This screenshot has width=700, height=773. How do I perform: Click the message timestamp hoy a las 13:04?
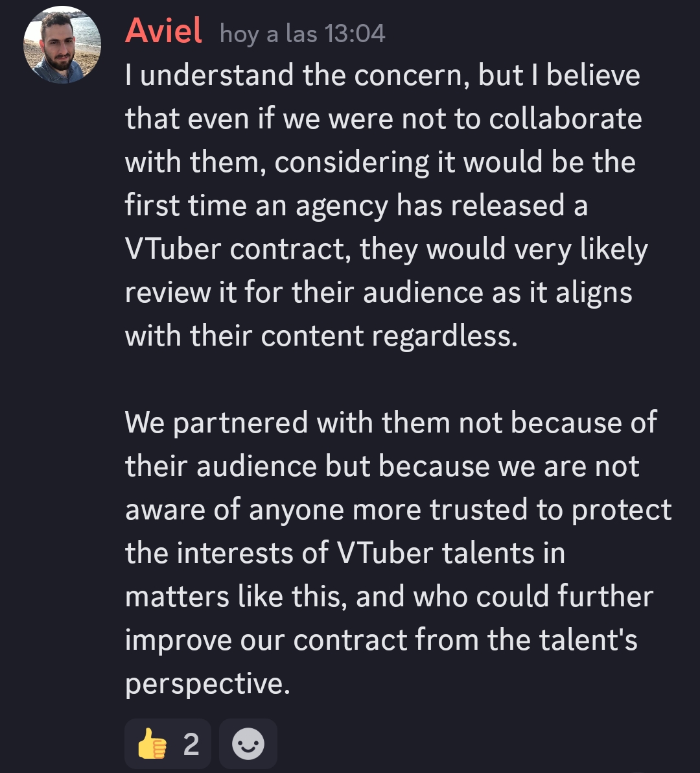(x=302, y=34)
